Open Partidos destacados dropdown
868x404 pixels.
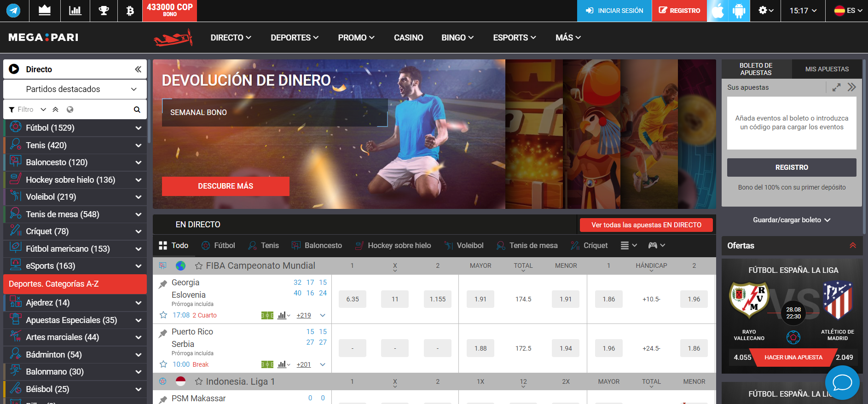pos(75,89)
